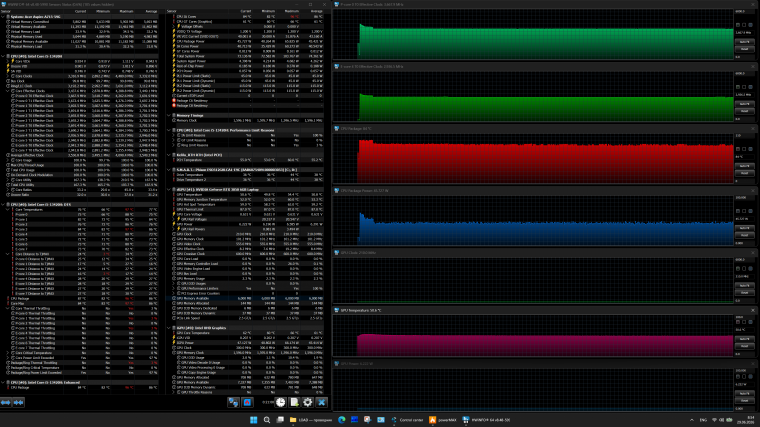Collapse the Core Thermal Throttling subtree
Viewport: 760px width, 427px height.
(8, 308)
